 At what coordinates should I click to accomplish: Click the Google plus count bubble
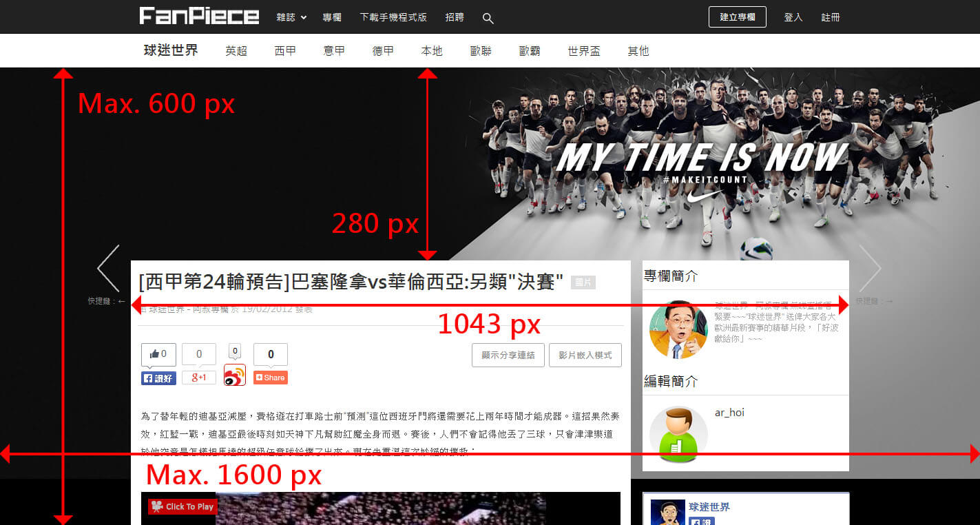pyautogui.click(x=199, y=355)
